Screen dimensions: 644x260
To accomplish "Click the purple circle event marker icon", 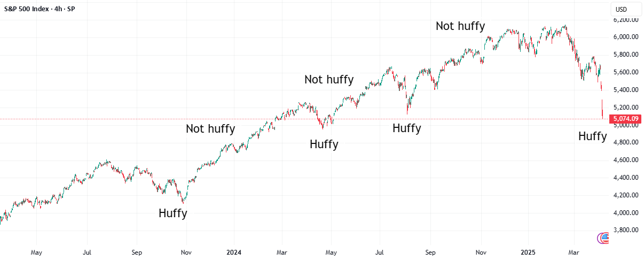I will [x=601, y=239].
